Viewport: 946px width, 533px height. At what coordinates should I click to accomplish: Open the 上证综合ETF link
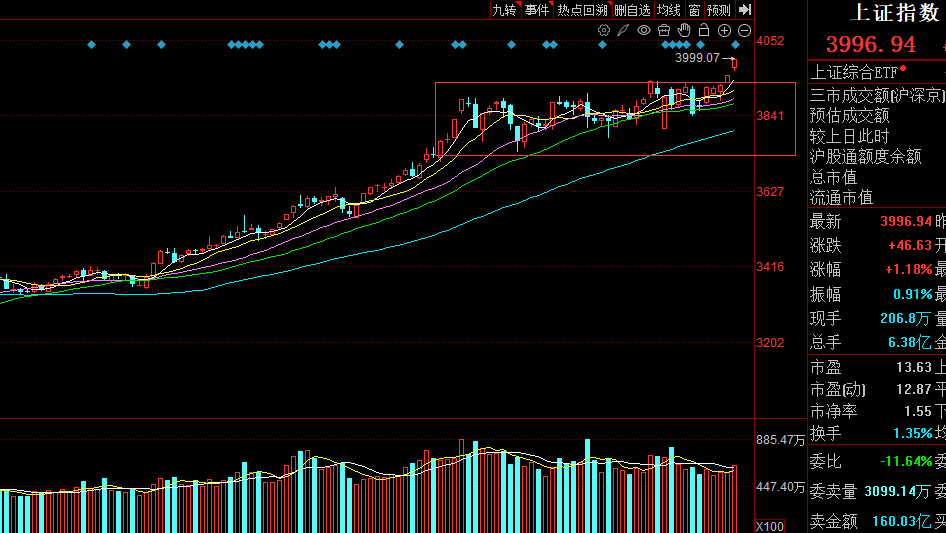tap(854, 73)
